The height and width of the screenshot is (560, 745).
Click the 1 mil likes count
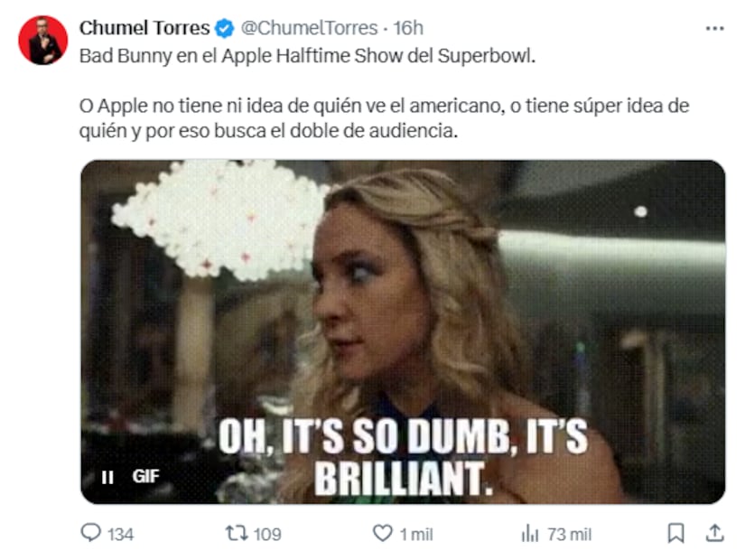(416, 534)
